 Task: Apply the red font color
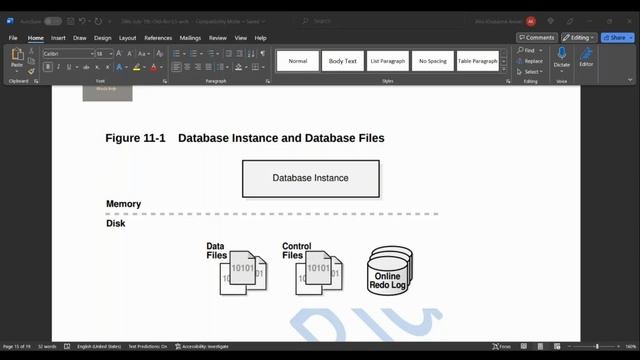154,67
